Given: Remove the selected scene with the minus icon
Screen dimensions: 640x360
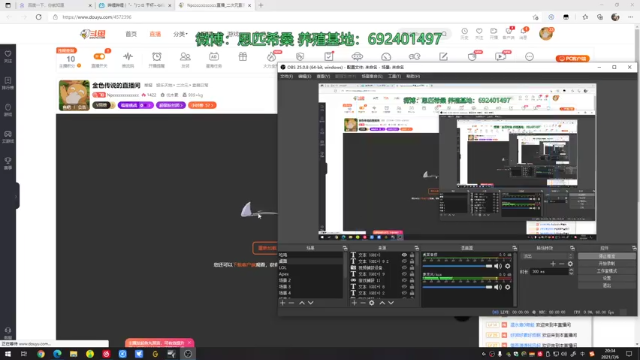Looking at the screenshot, I should point(291,303).
